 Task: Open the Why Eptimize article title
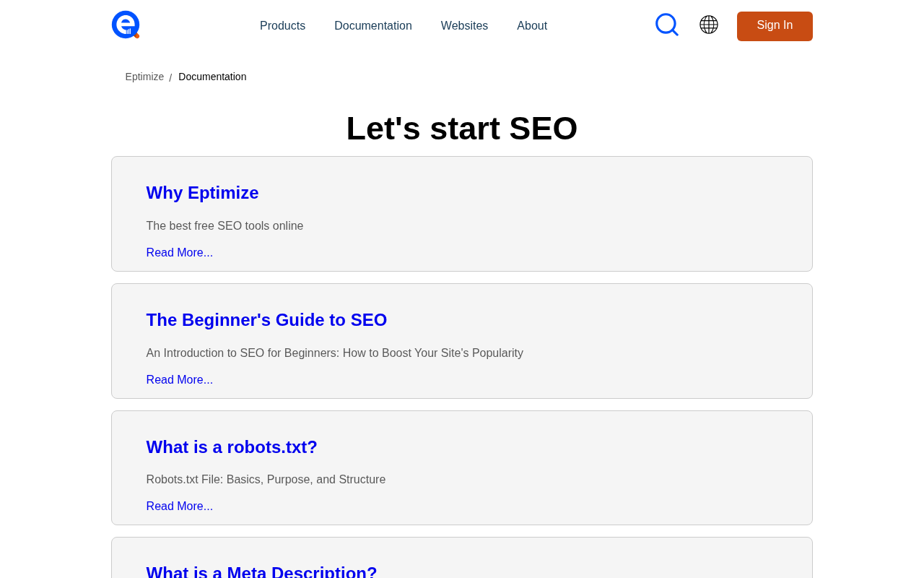(202, 193)
